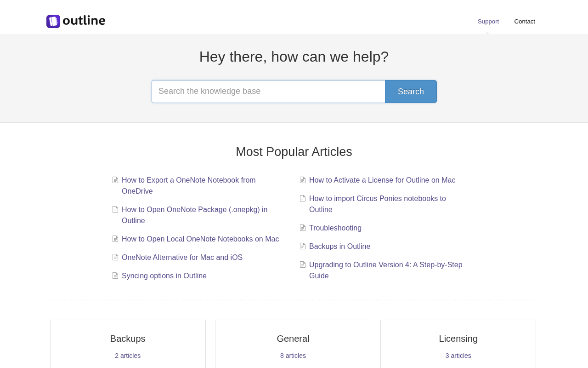Click document icon beside Syncing options article
The height and width of the screenshot is (368, 588).
(x=115, y=276)
